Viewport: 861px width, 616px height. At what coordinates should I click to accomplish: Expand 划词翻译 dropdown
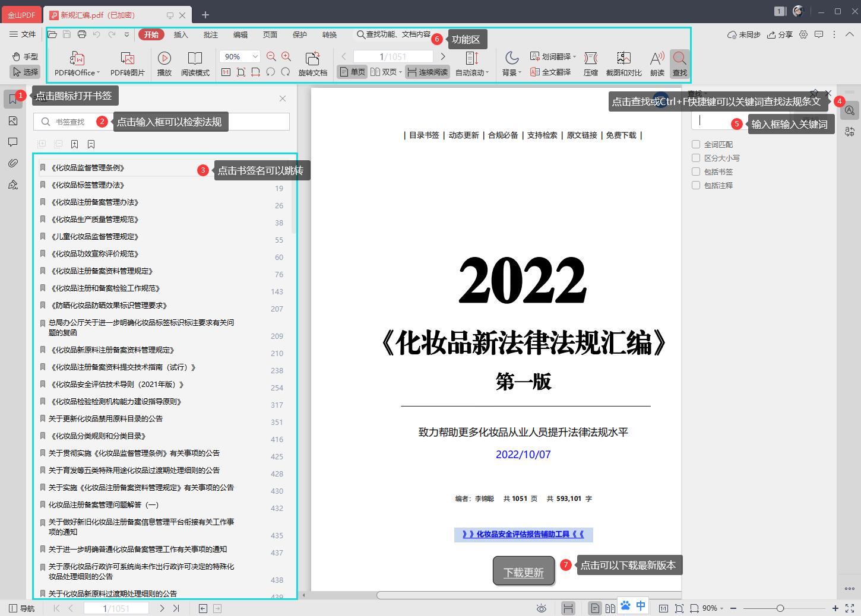(x=575, y=56)
